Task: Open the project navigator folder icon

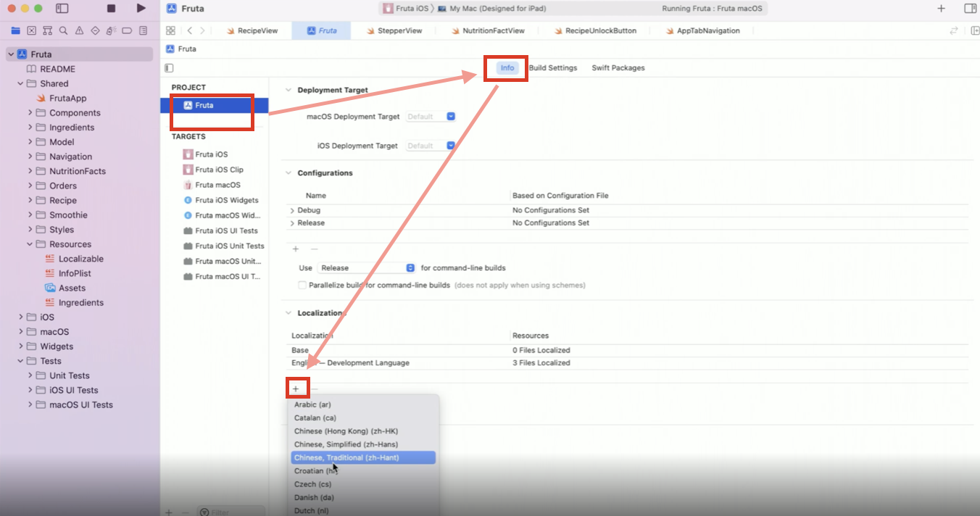Action: 16,30
